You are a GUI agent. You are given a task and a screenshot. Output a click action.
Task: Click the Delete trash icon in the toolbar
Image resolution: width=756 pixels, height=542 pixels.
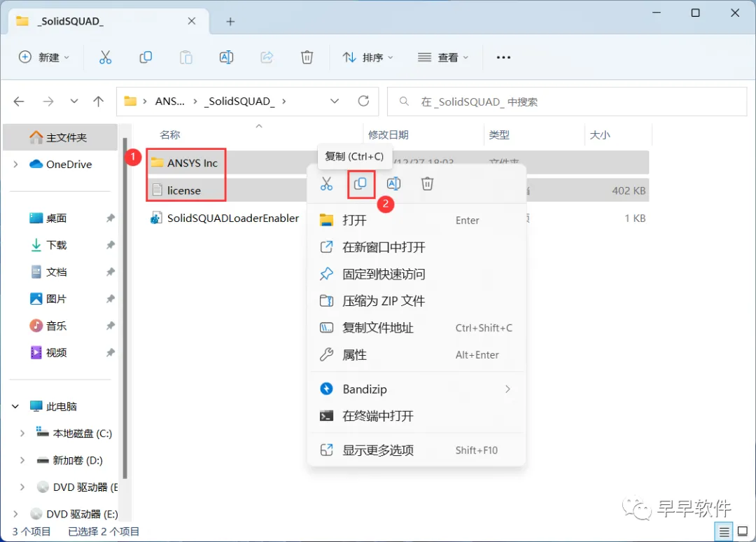pos(307,57)
